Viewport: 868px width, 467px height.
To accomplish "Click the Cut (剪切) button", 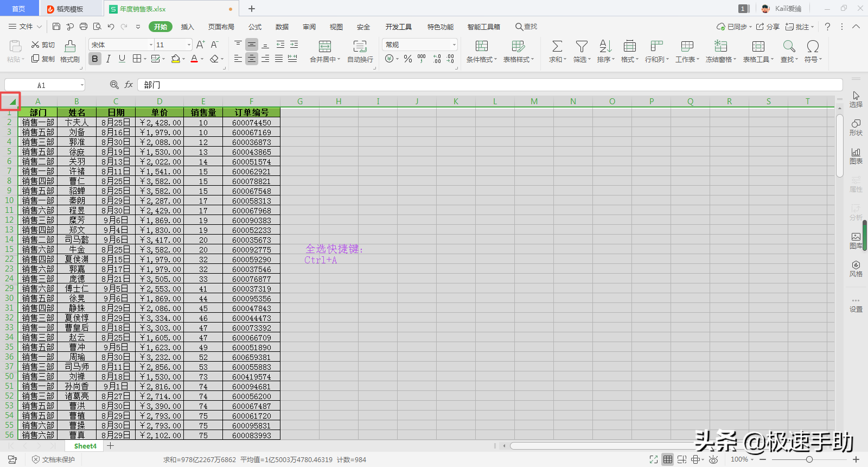I will coord(43,45).
